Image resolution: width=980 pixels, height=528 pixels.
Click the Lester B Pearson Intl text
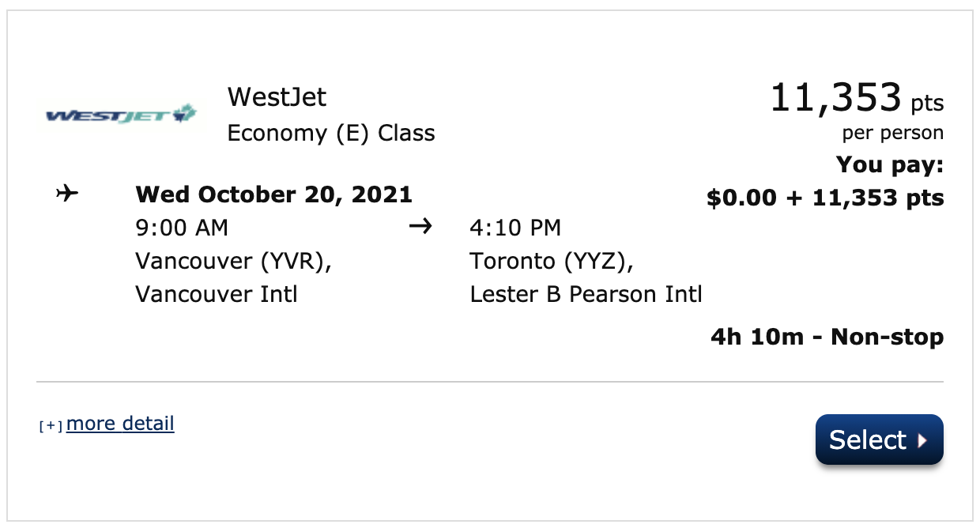586,294
